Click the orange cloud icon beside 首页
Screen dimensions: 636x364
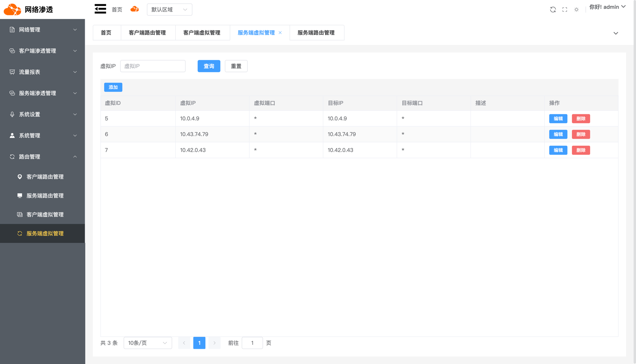(134, 9)
